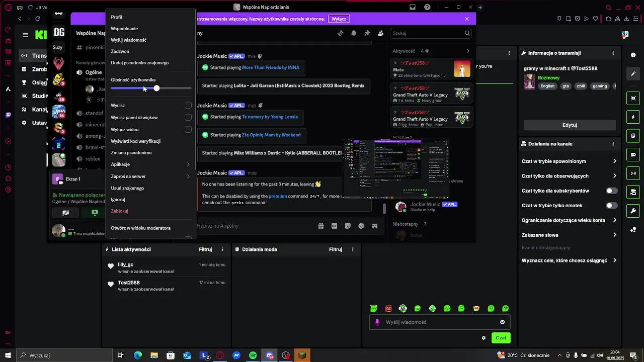Open pinned messages in Discord header
Screen dimensions: 644x362
367,33
